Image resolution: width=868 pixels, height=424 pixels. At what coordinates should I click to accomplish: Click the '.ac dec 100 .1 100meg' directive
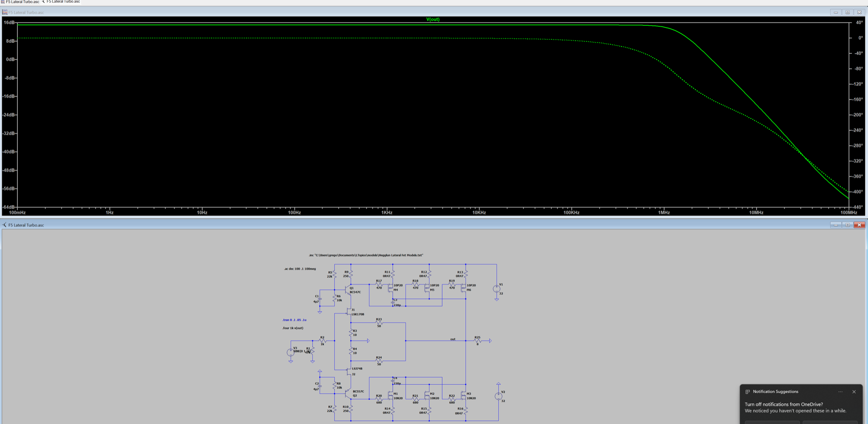click(300, 269)
